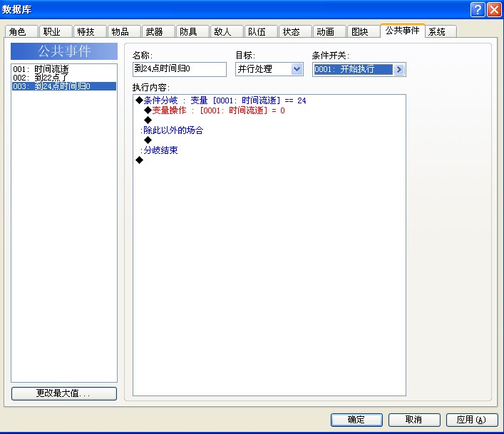Open the 条件开关 selection arrow button
Viewport: 504px width, 434px height.
coord(399,69)
